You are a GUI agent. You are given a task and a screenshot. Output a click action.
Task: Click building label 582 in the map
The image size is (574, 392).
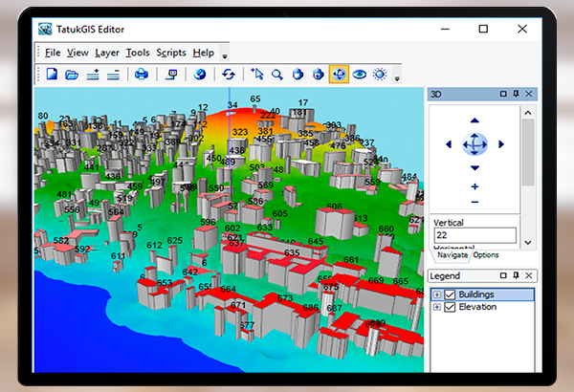pyautogui.click(x=61, y=241)
